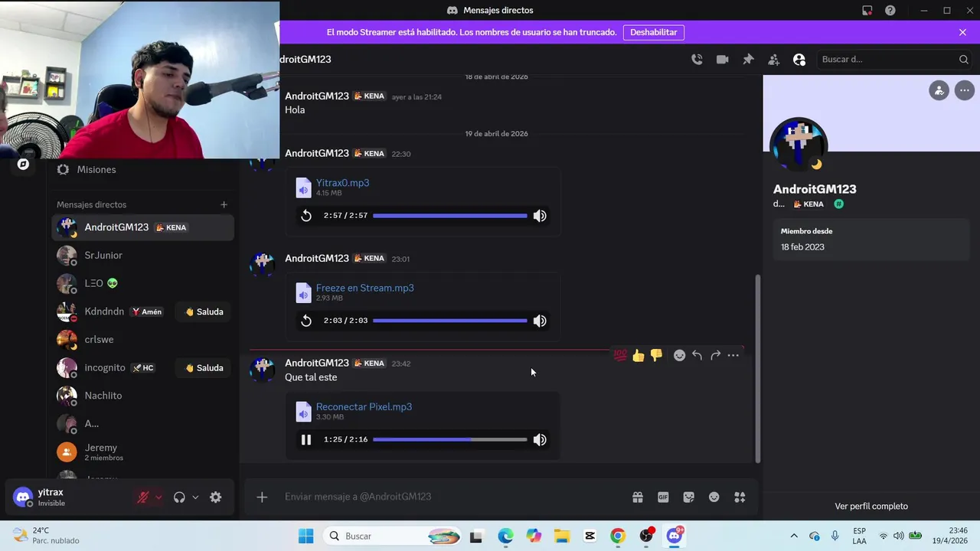This screenshot has height=551, width=980.
Task: Open add reaction emoji picker
Action: point(679,355)
